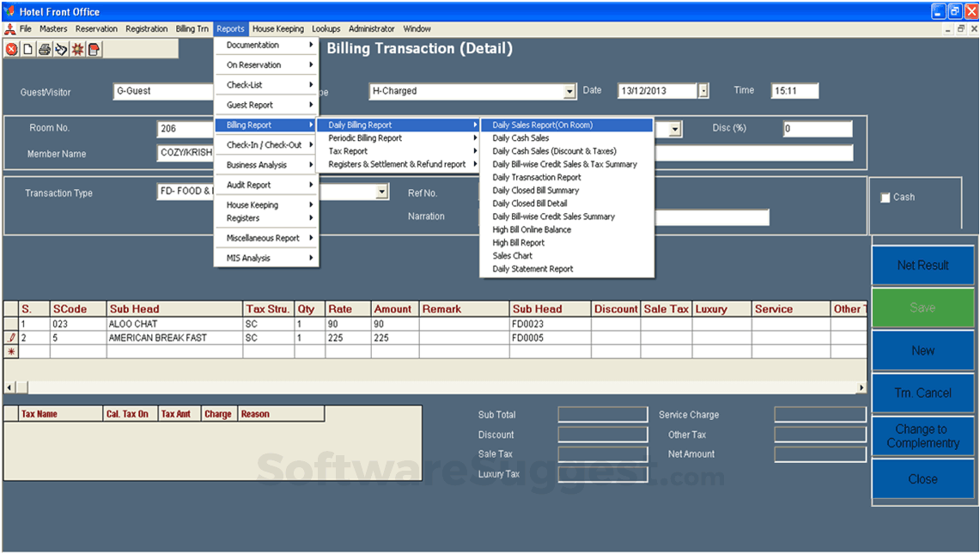Click the red figure icon beside File menu
The height and width of the screenshot is (554, 980).
pyautogui.click(x=9, y=27)
